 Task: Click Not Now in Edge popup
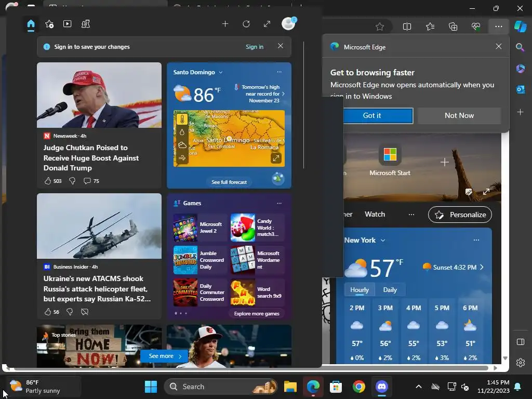(459, 116)
